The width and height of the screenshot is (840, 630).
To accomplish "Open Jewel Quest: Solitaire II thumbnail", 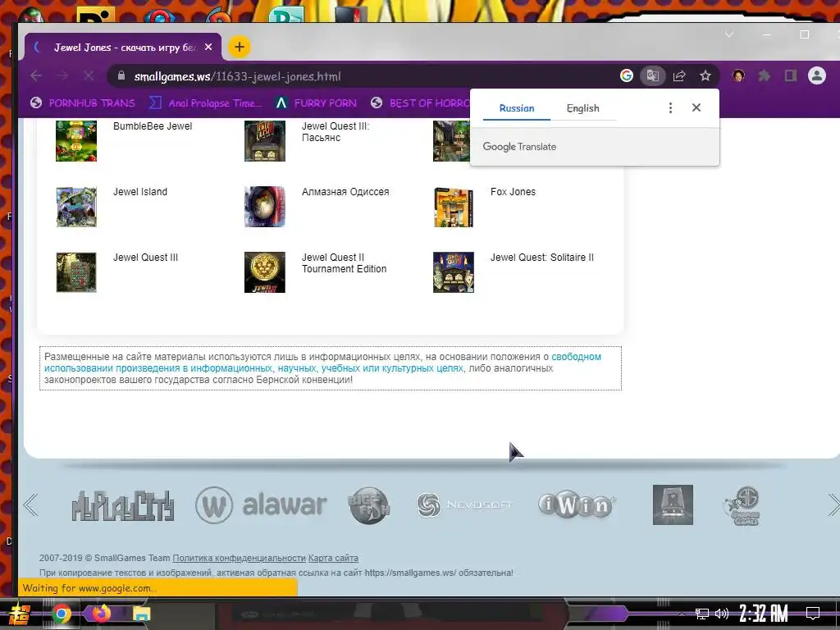I will tap(453, 272).
